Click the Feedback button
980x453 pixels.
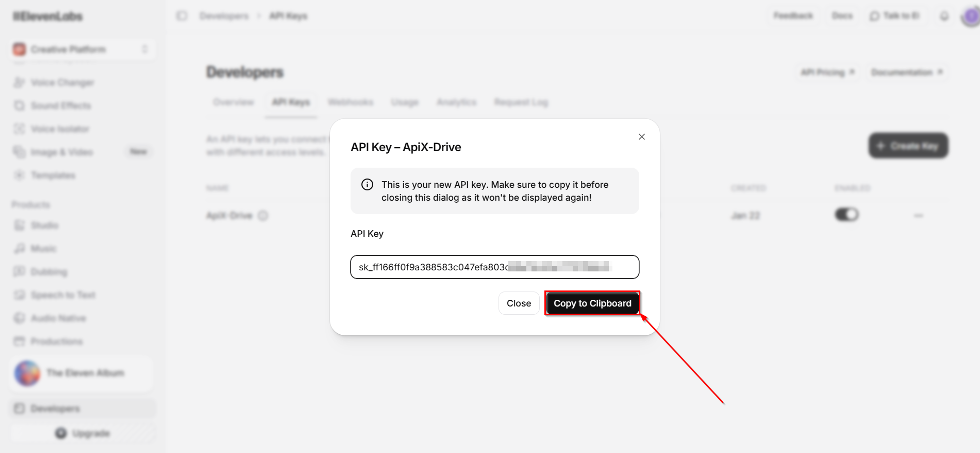click(793, 16)
